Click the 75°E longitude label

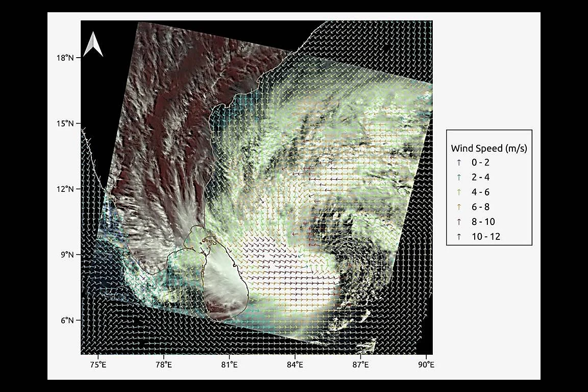pos(98,364)
